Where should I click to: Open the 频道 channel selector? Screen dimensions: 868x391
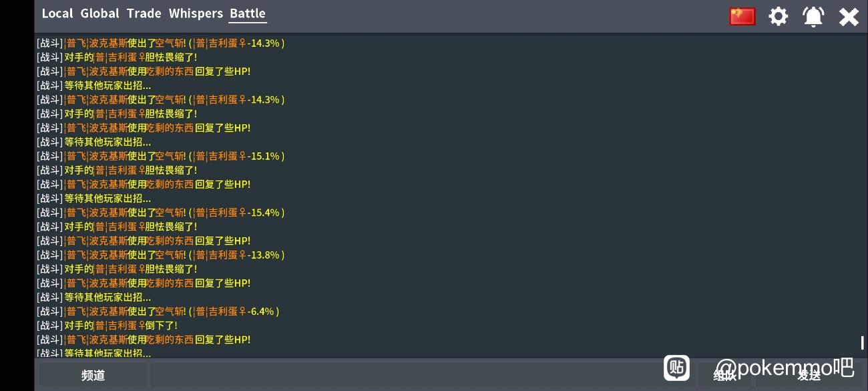coord(93,376)
